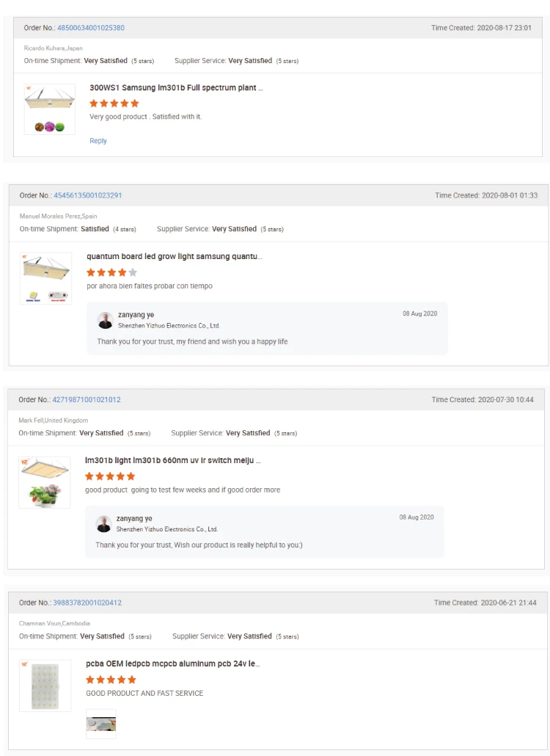Viewport: 550px width, 756px height.
Task: View the customer photo attached to Cambodia review
Action: (x=101, y=724)
